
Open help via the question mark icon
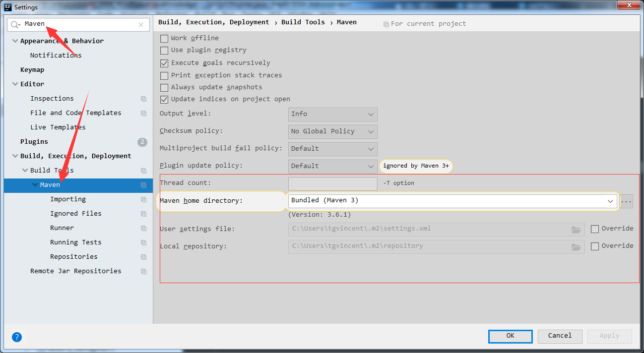point(16,337)
